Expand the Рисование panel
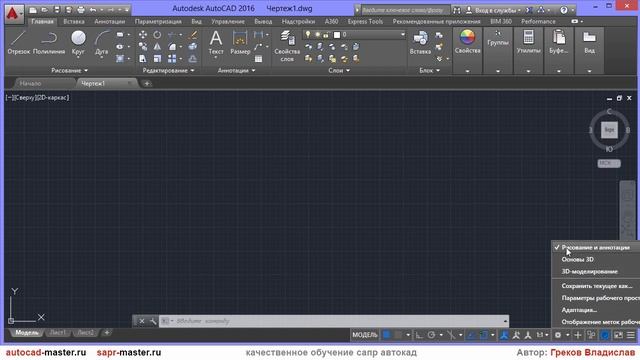 (69, 70)
